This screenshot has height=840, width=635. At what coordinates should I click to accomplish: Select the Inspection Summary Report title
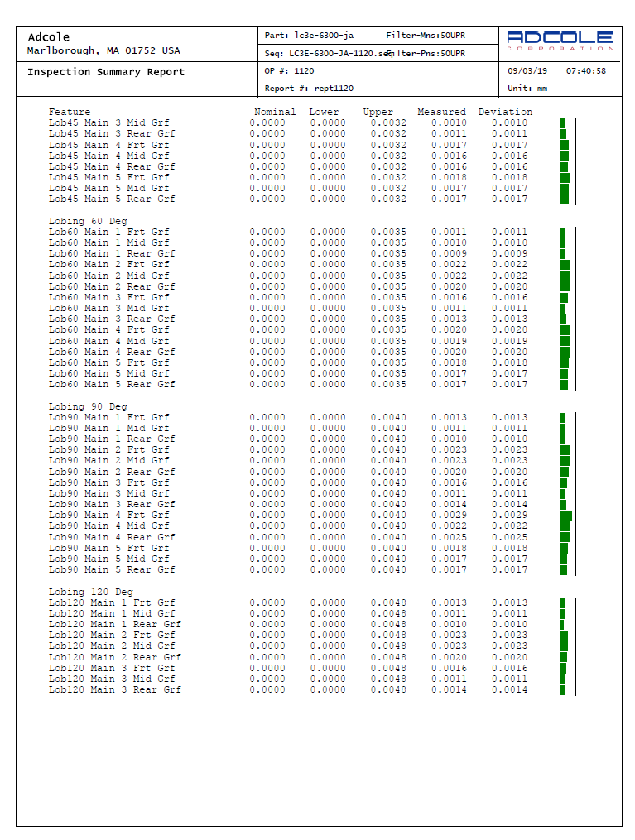(x=106, y=72)
